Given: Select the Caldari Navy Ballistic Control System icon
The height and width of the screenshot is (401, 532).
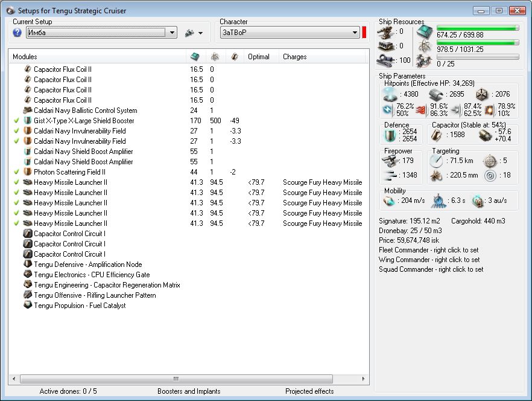Looking at the screenshot, I should (28, 110).
